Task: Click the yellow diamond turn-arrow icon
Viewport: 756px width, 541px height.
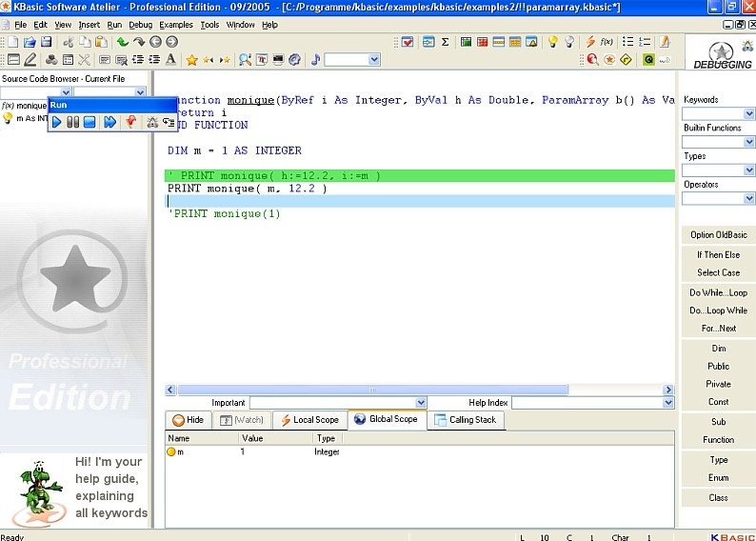Action: point(626,60)
